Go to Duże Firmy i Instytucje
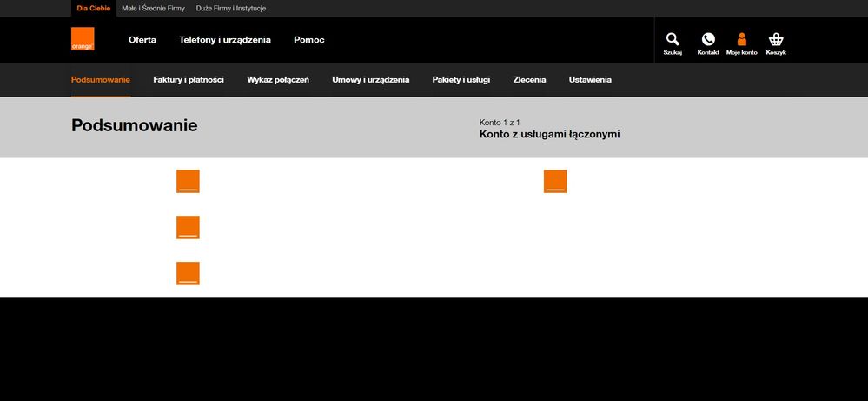 231,8
